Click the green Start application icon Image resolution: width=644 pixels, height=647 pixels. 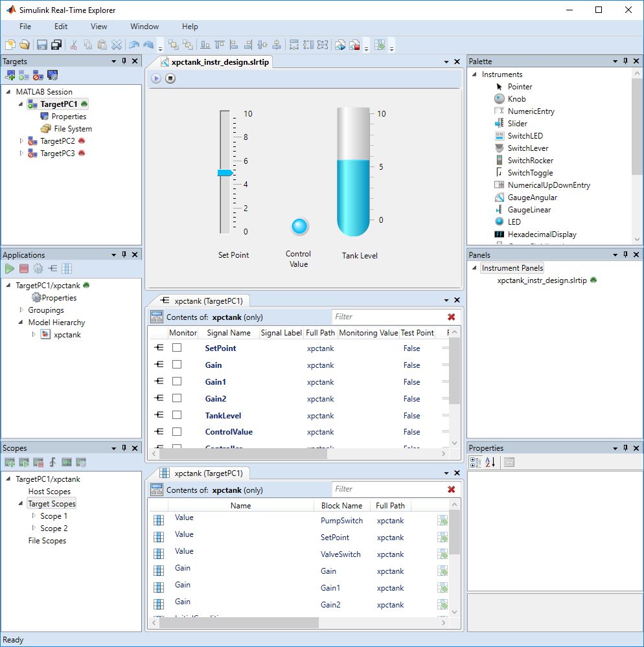tap(10, 269)
